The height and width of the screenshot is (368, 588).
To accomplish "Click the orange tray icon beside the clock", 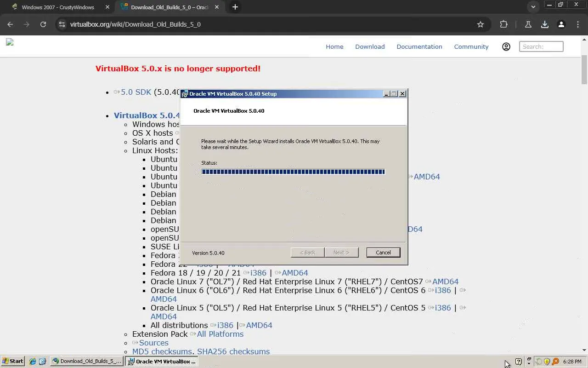I will coord(555,362).
